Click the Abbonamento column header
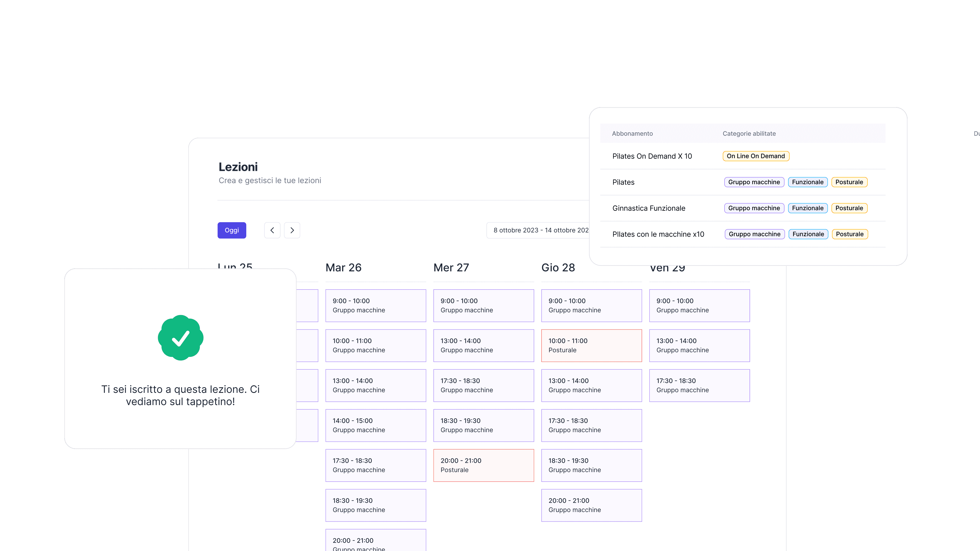Viewport: 980px width, 551px height. [632, 133]
